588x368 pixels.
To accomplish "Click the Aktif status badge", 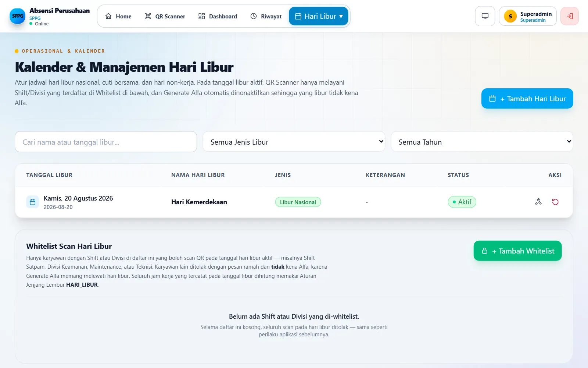I will tap(462, 202).
